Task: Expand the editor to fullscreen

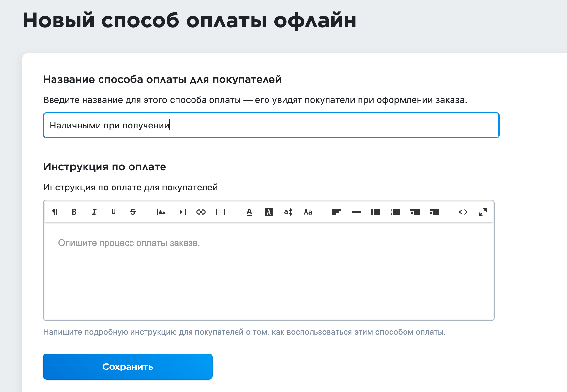Action: click(483, 212)
